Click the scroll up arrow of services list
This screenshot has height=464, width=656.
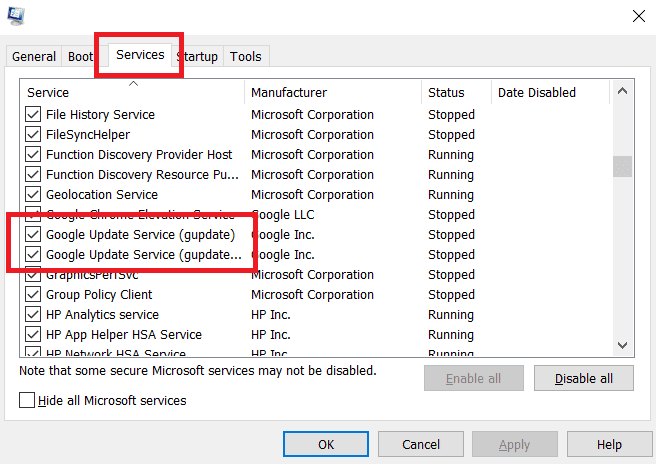coord(622,91)
